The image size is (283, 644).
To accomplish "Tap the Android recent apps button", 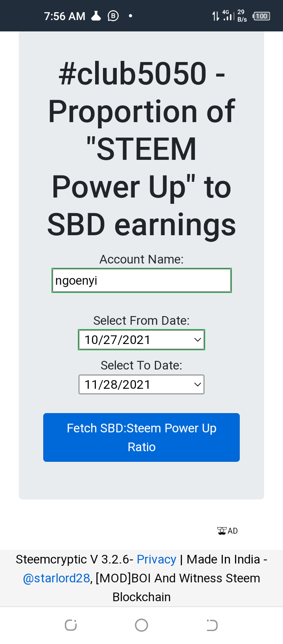I will 71,625.
